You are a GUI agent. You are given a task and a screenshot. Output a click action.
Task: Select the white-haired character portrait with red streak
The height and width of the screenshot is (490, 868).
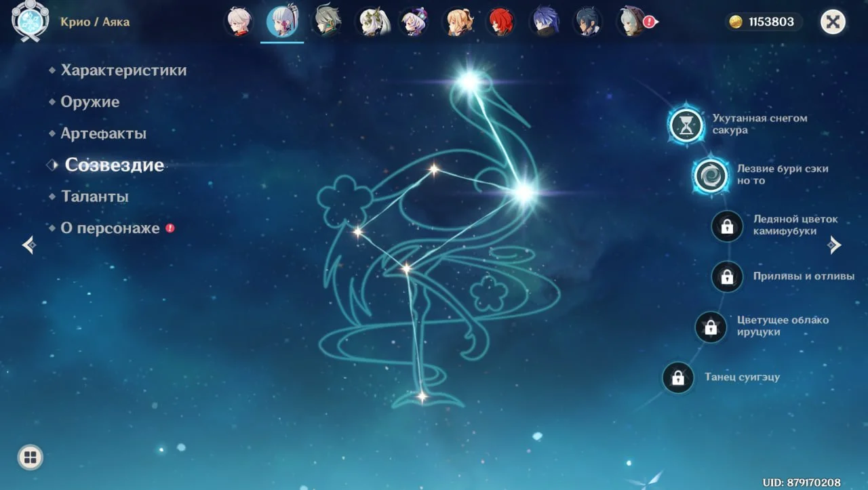click(x=238, y=22)
